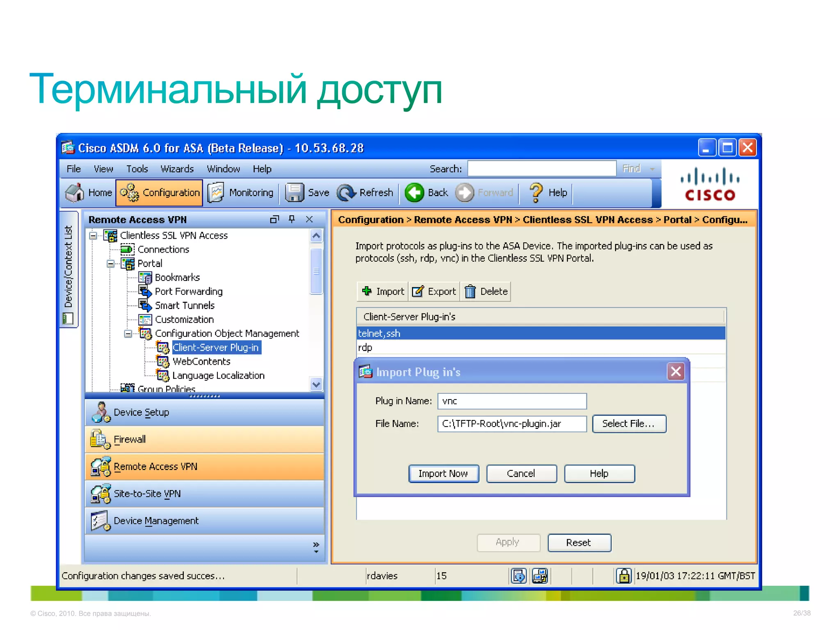Open the Find dropdown arrow
840x630 pixels.
click(x=652, y=169)
